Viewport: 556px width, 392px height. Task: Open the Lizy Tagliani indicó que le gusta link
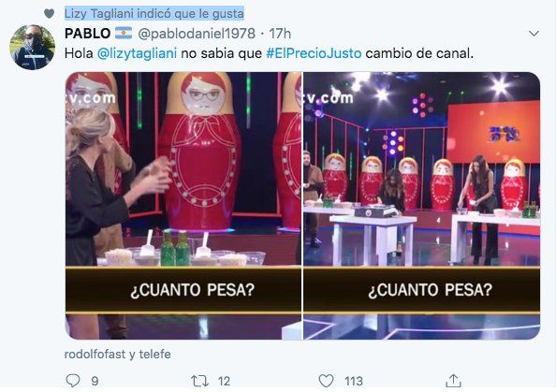(154, 14)
